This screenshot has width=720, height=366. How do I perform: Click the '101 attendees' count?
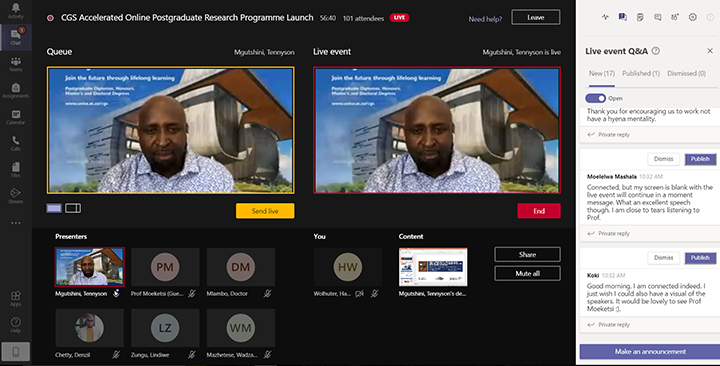click(x=363, y=18)
